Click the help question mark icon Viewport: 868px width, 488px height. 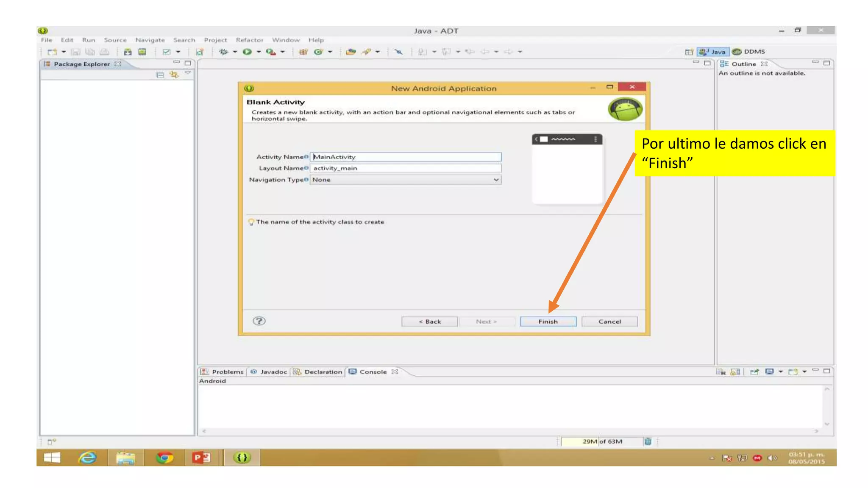tap(259, 321)
